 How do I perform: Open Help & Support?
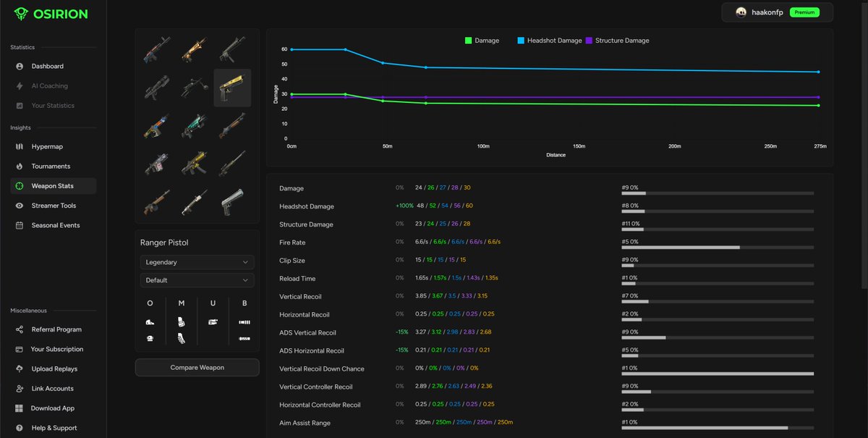tap(53, 428)
